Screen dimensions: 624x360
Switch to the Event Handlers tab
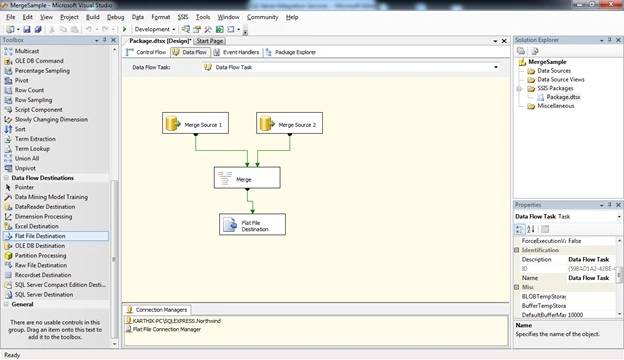236,52
